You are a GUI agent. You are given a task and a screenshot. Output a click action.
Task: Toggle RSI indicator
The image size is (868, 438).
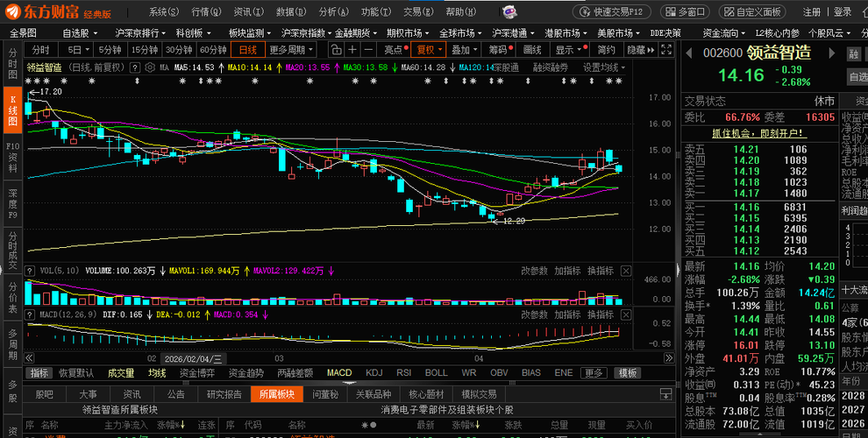403,373
